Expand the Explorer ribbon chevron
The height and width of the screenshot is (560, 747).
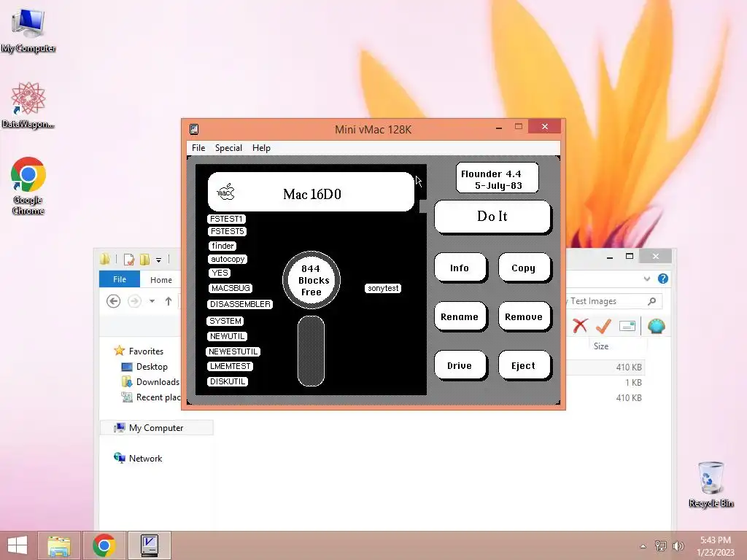[x=647, y=279]
